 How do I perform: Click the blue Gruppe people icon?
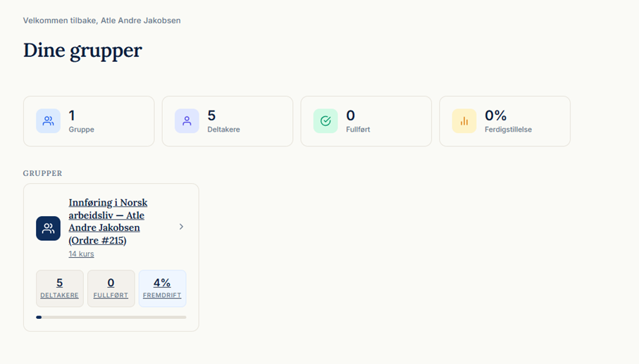tap(48, 121)
